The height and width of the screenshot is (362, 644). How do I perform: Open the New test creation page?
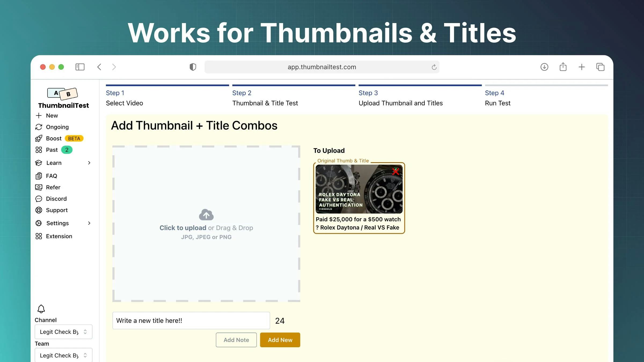click(x=51, y=115)
